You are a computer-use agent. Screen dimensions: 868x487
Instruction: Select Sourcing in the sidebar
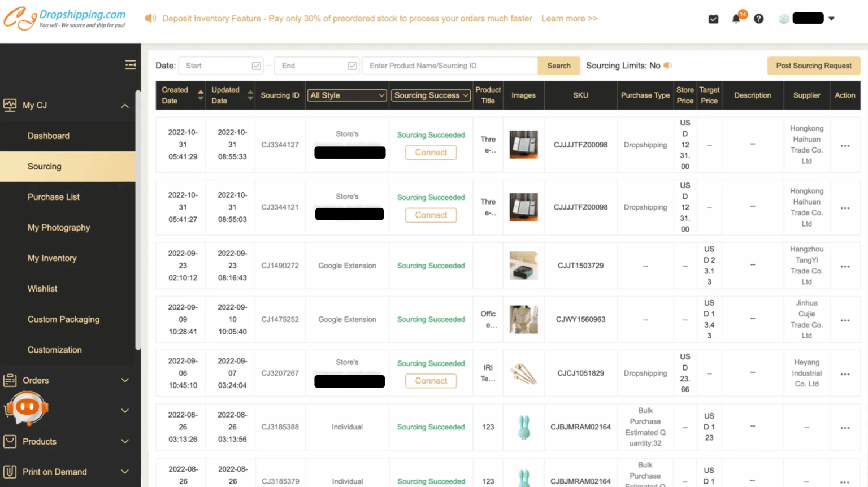pyautogui.click(x=44, y=166)
